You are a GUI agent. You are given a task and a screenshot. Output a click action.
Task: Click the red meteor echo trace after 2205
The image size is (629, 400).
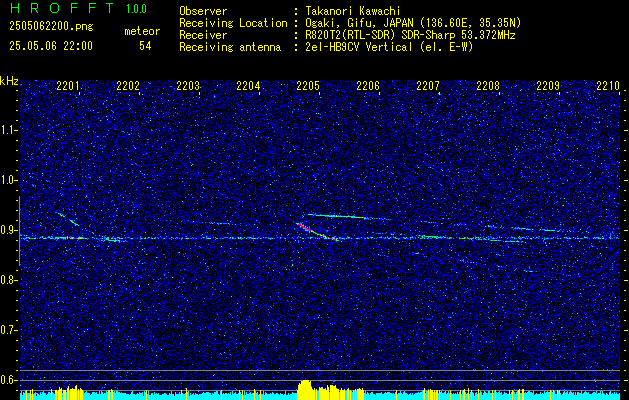(x=317, y=231)
